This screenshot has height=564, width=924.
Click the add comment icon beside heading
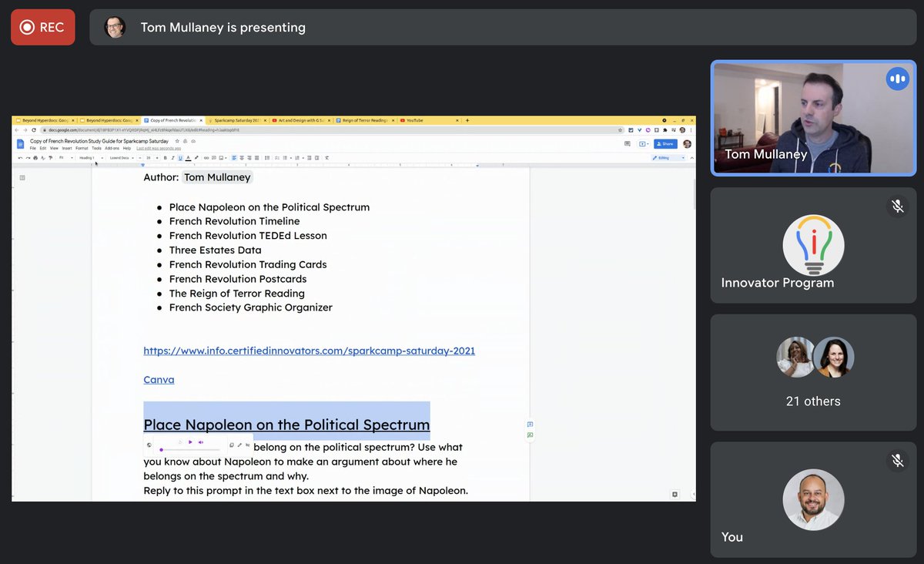tap(530, 424)
